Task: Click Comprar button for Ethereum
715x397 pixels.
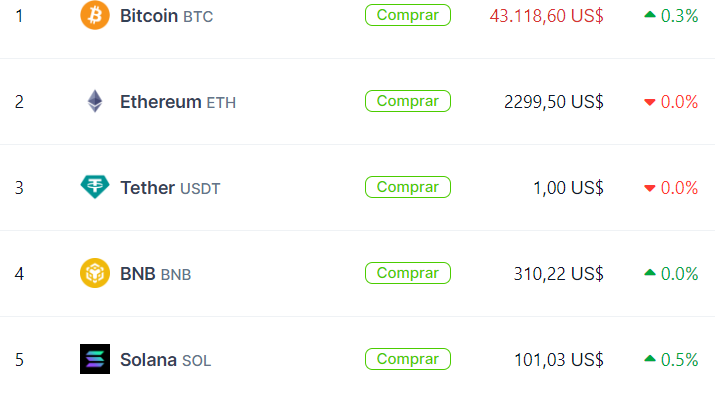Action: [408, 101]
